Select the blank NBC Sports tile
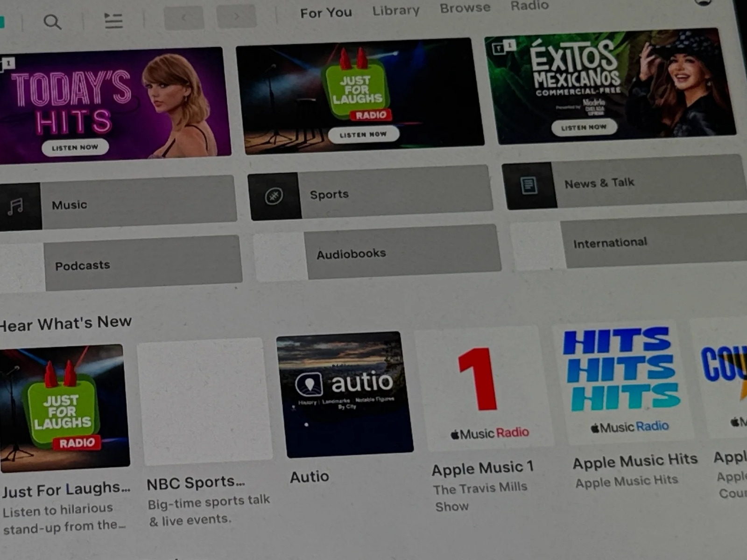The image size is (747, 560). 204,401
